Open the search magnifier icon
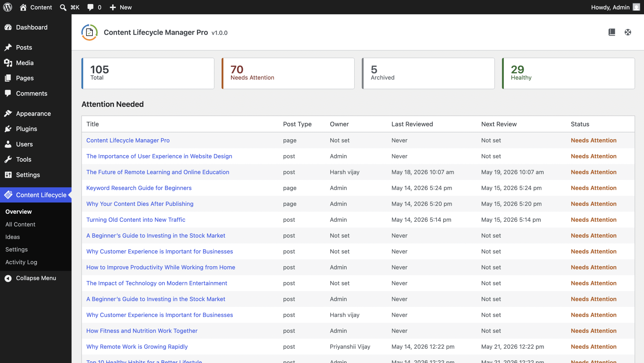 pyautogui.click(x=63, y=7)
